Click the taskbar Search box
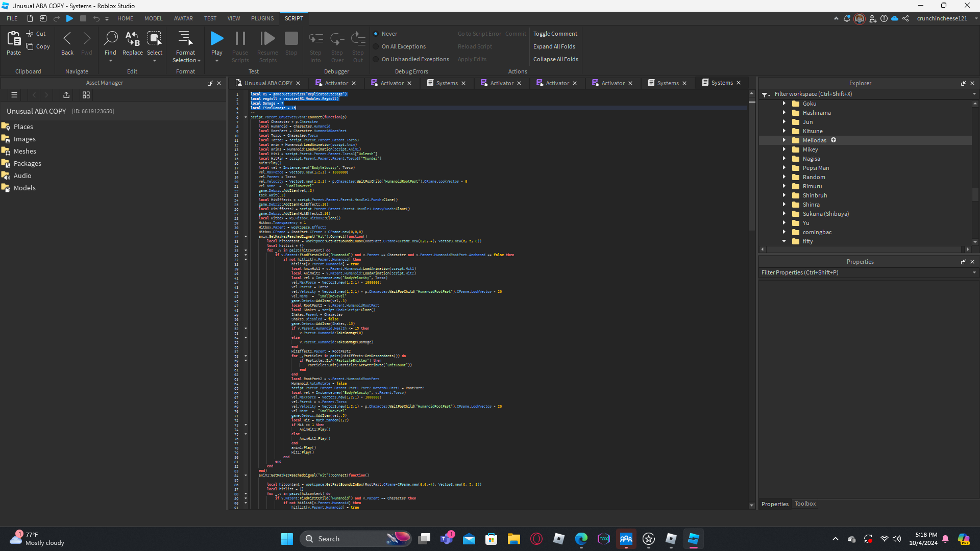Viewport: 980px width, 551px height. tap(356, 539)
